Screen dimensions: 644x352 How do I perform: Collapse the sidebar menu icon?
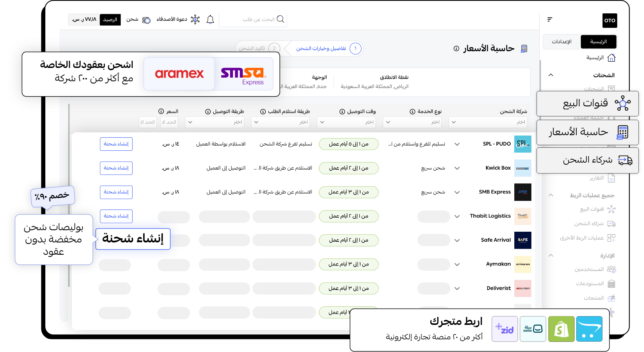click(550, 19)
